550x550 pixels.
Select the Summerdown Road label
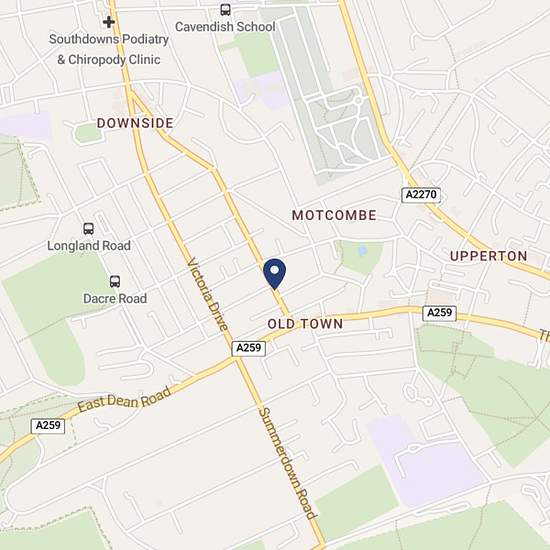[287, 463]
